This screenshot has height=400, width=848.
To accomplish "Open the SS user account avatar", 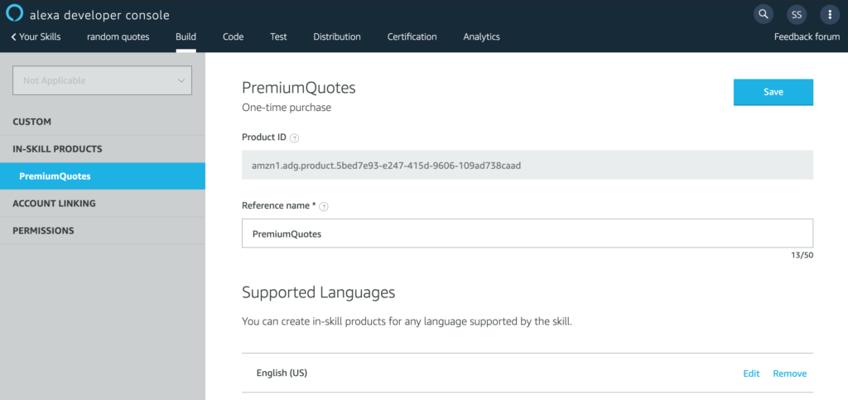I will [x=797, y=15].
